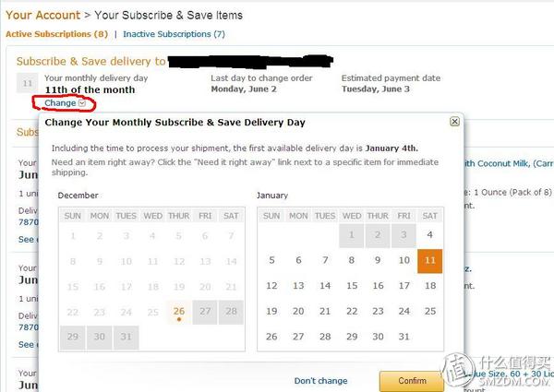This screenshot has height=392, width=554.
Task: Choose January 25 in the calendar
Action: [429, 311]
